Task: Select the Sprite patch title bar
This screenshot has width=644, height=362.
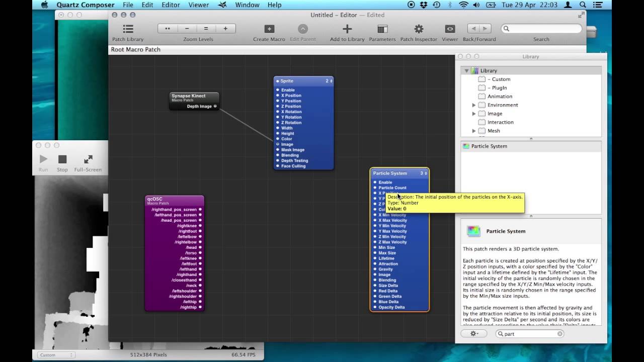Action: click(x=303, y=81)
